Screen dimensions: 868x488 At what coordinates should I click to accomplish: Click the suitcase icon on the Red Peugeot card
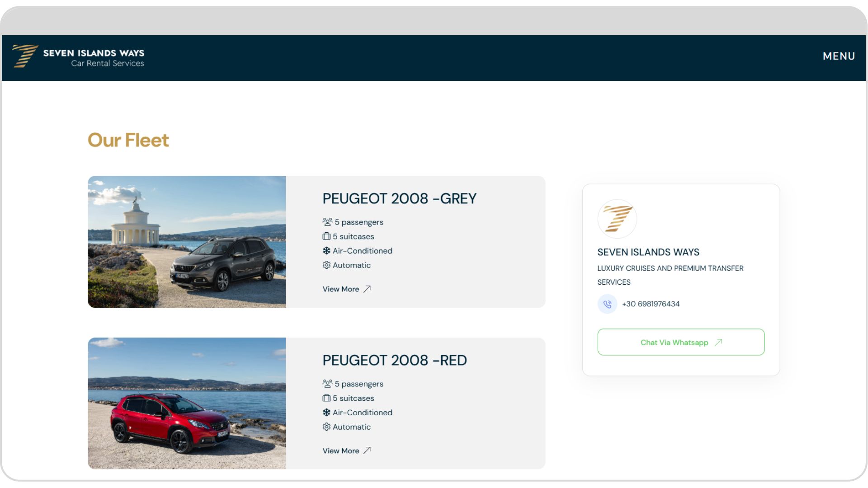326,398
